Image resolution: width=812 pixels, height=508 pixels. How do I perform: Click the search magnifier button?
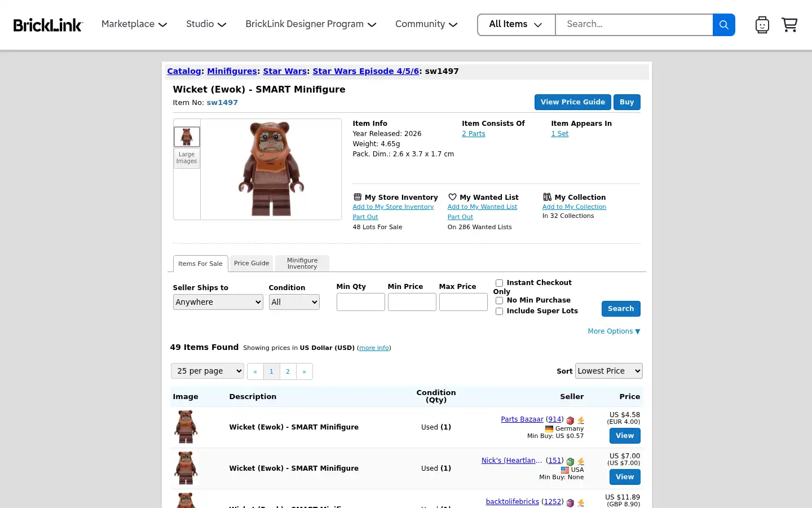pos(724,25)
